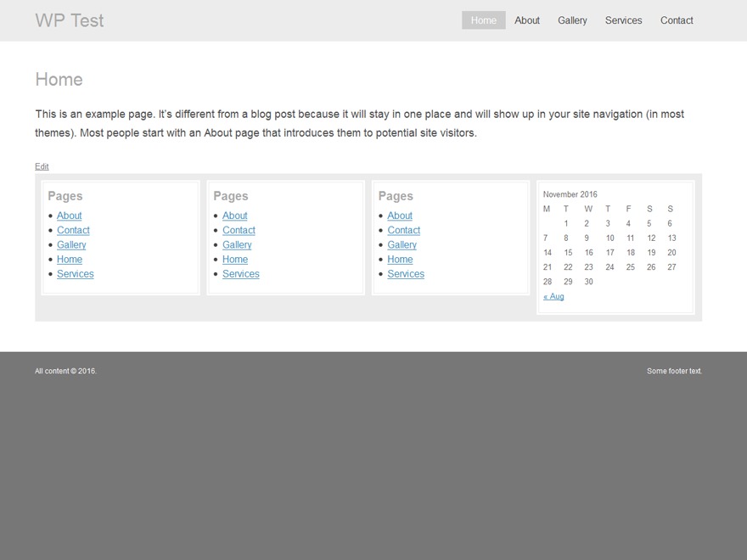The width and height of the screenshot is (747, 560).
Task: Open Contact in the third Pages widget
Action: point(403,230)
